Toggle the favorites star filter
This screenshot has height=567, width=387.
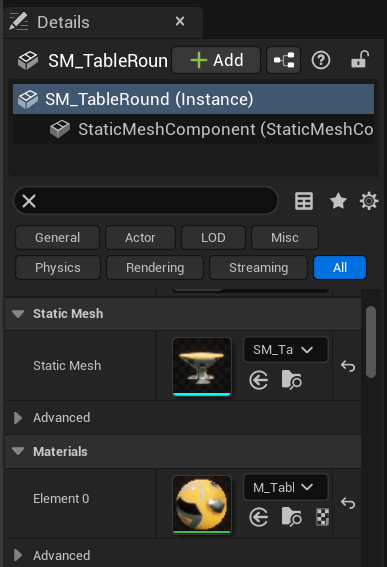tap(338, 201)
